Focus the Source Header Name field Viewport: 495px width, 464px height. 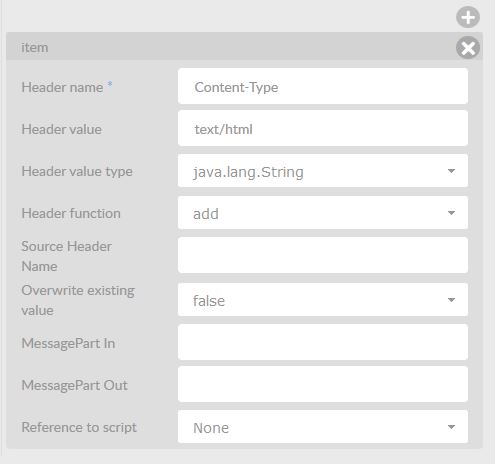tap(323, 255)
